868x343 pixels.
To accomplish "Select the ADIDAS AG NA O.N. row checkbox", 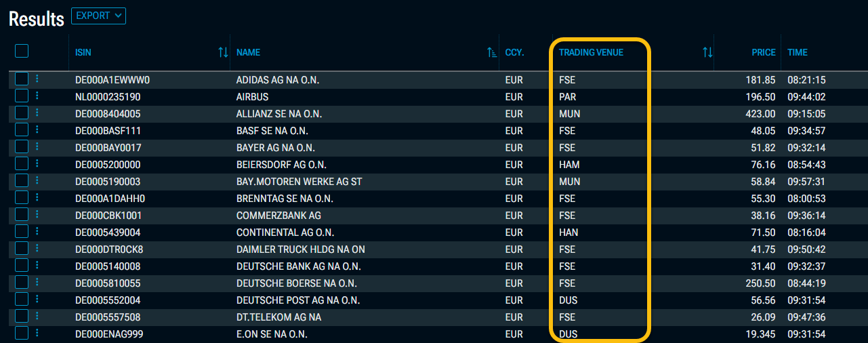I will (22, 79).
